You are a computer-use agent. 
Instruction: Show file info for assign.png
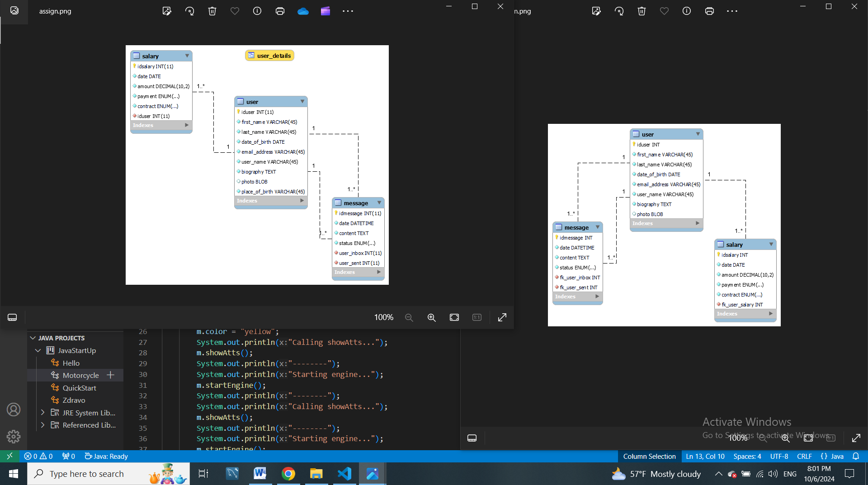pyautogui.click(x=257, y=11)
